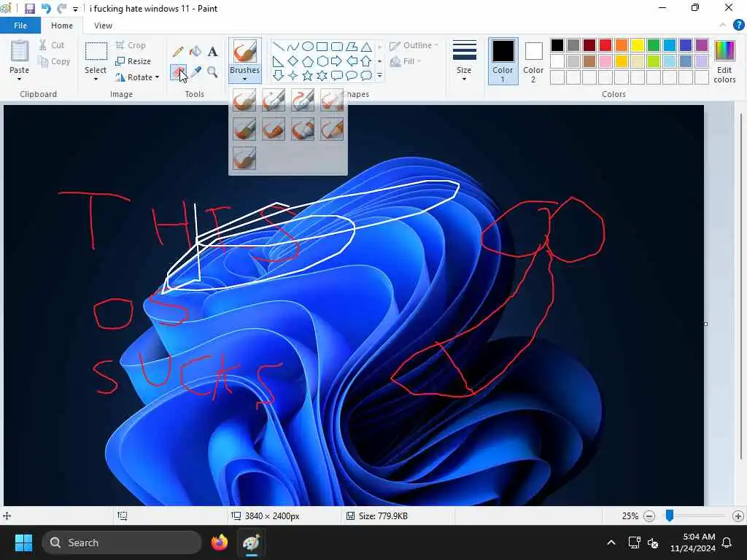This screenshot has width=747, height=560.
Task: Expand the shapes gallery more arrow
Action: [379, 76]
